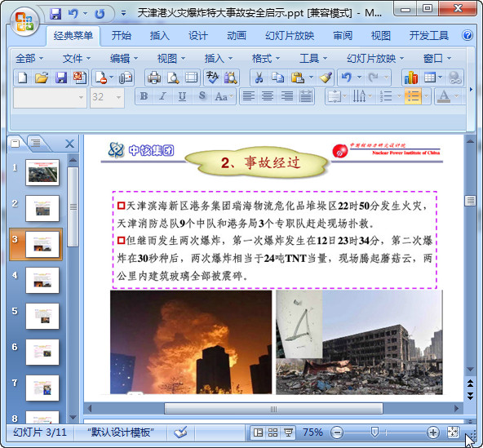This screenshot has width=483, height=448.
Task: Click the Cut scissors icon
Action: click(x=259, y=78)
